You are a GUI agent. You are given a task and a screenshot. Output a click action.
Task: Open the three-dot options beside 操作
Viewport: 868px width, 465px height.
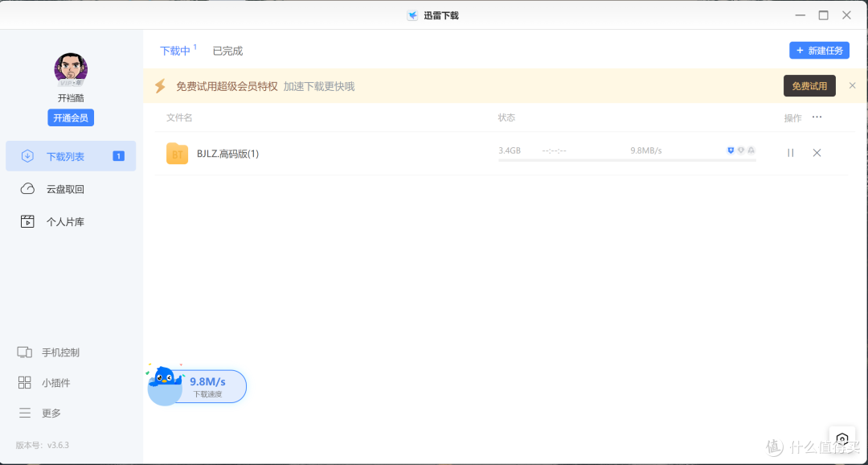(x=817, y=117)
